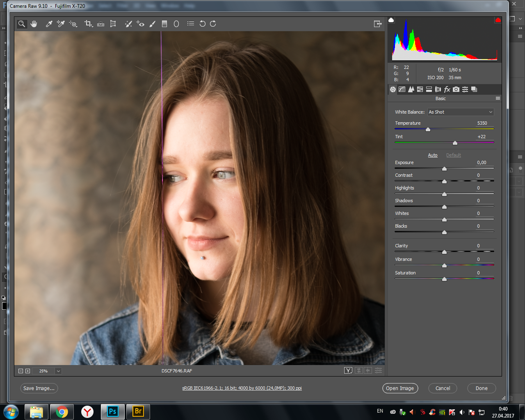
Task: Toggle between current and default settings icon
Action: click(378, 370)
